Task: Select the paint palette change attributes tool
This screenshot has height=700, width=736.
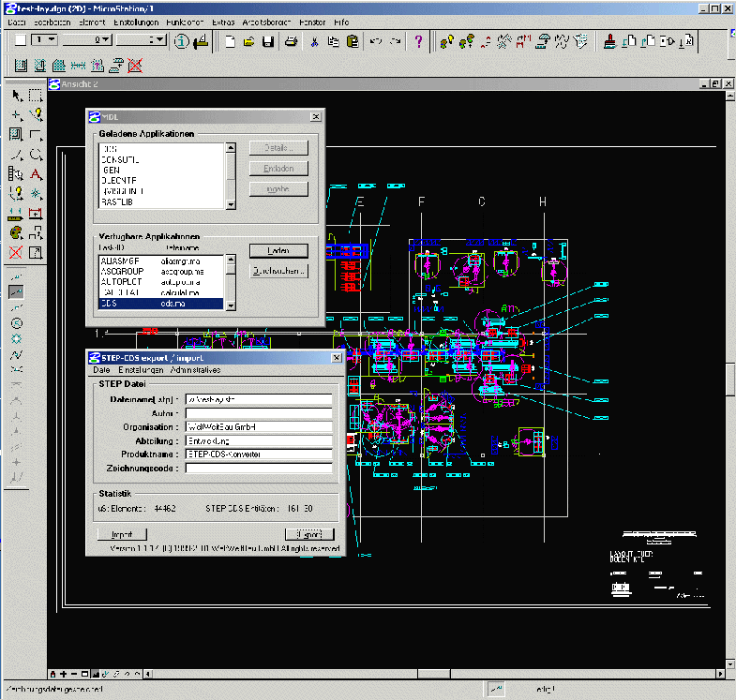Action: [x=16, y=232]
